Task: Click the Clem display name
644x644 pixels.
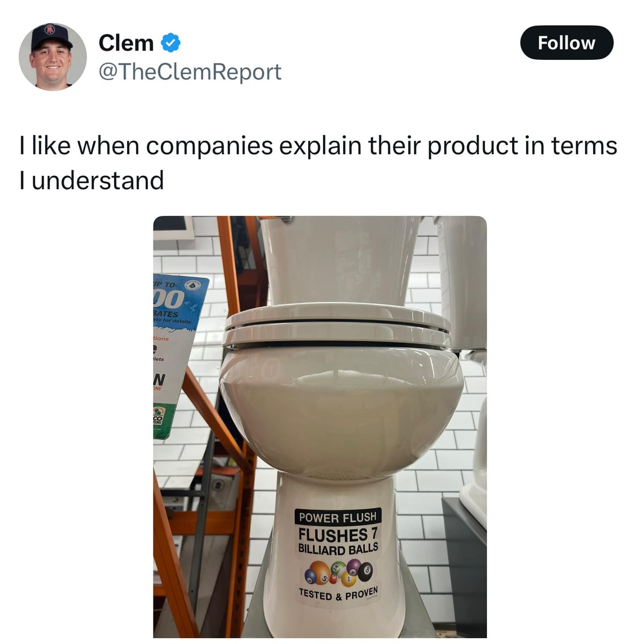Action: (x=126, y=43)
